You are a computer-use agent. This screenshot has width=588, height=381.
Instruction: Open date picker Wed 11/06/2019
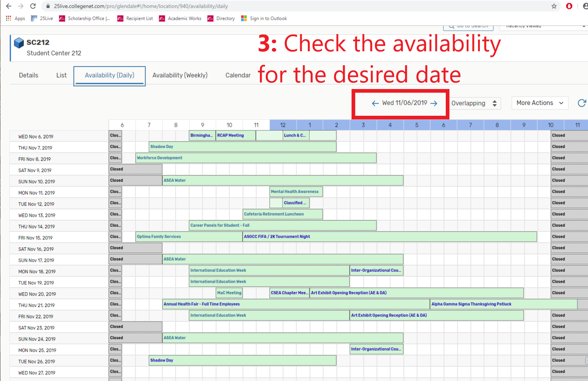pyautogui.click(x=404, y=103)
